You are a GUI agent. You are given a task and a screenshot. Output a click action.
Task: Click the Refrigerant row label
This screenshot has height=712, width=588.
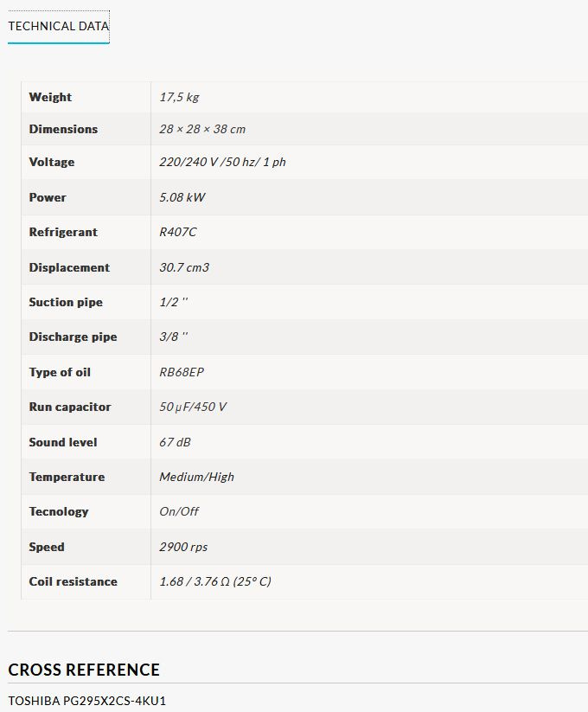point(63,232)
